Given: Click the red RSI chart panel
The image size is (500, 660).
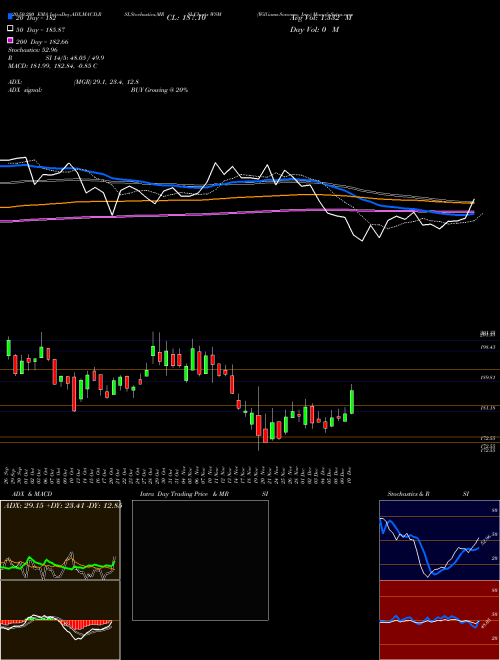Looking at the screenshot, I should pyautogui.click(x=439, y=620).
